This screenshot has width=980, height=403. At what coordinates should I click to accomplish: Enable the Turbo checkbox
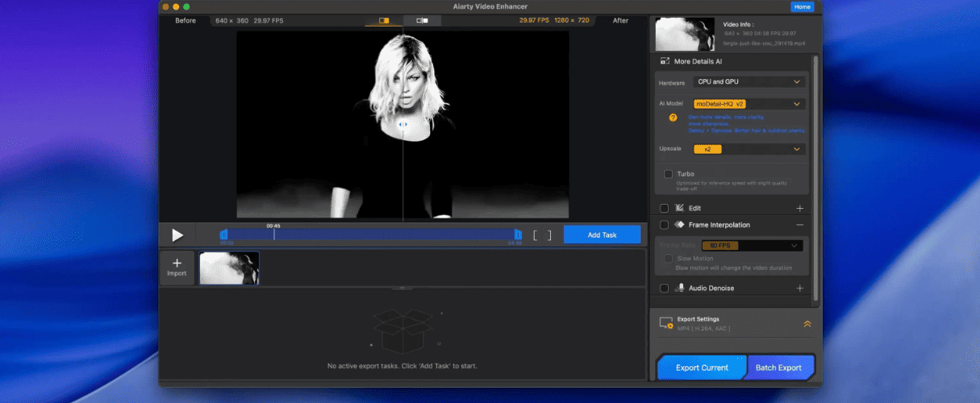(x=668, y=174)
